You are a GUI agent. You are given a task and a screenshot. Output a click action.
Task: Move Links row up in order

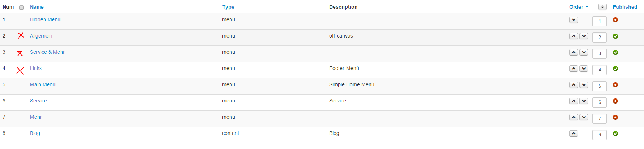click(574, 69)
